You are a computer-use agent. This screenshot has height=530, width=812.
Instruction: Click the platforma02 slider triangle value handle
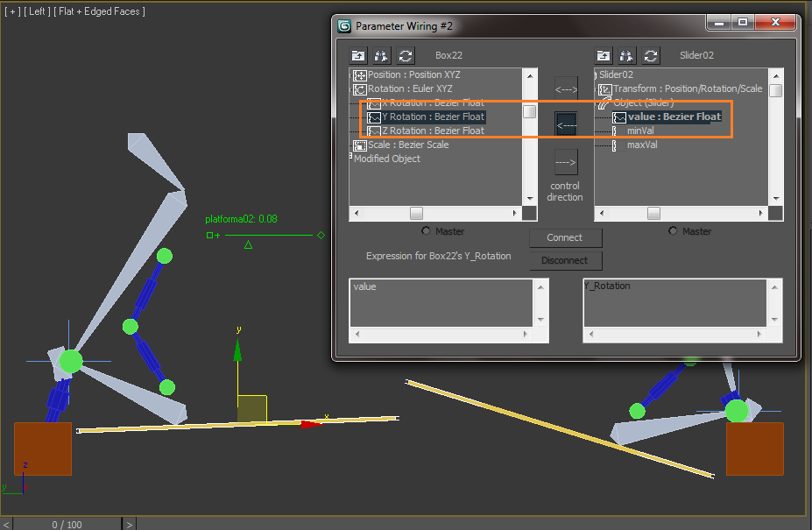[249, 244]
